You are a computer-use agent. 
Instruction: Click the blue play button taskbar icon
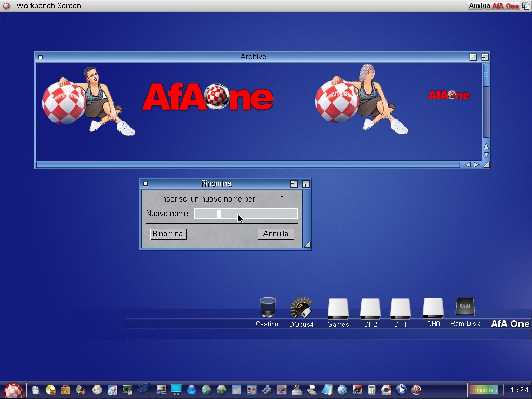[x=401, y=390]
